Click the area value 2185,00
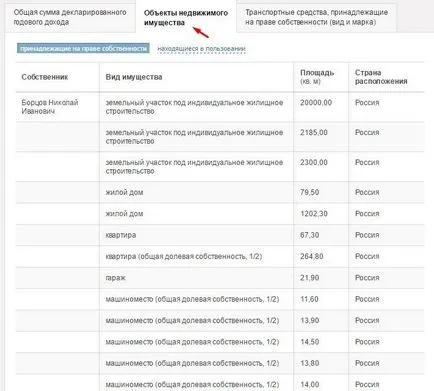The width and height of the screenshot is (434, 391). click(x=314, y=132)
